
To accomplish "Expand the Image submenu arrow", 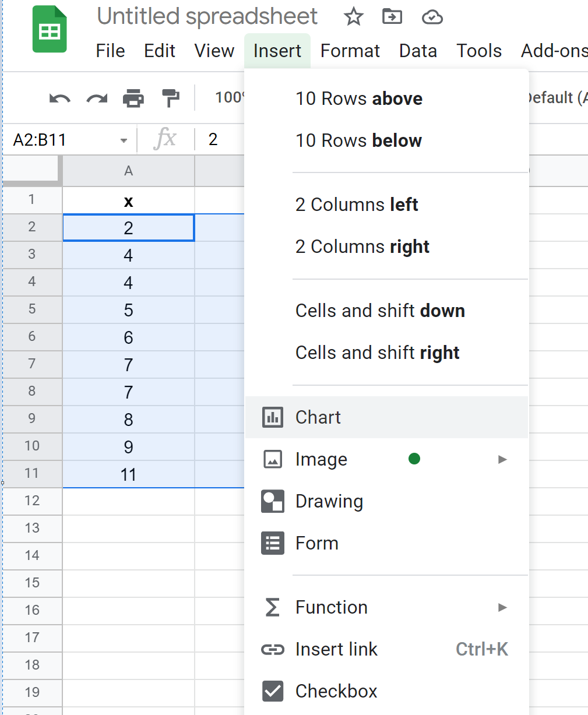I will pyautogui.click(x=502, y=459).
